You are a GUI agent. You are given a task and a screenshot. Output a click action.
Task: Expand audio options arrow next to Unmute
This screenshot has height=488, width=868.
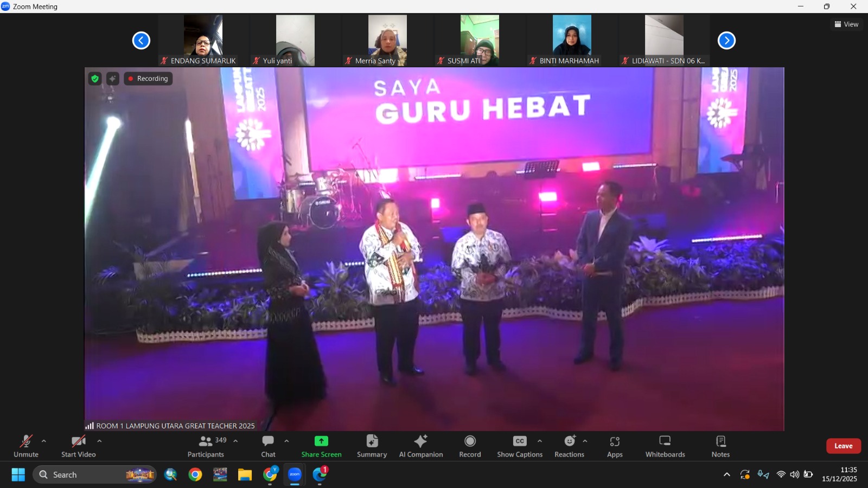pyautogui.click(x=44, y=441)
